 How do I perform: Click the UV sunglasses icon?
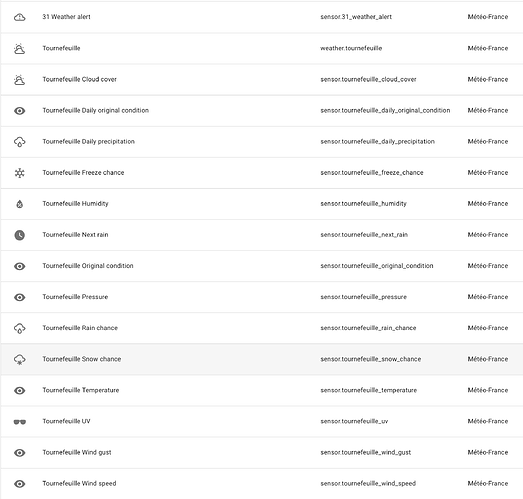[x=20, y=422]
